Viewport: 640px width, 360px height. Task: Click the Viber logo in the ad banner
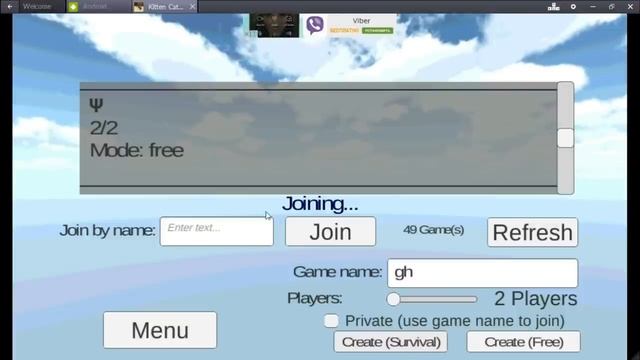coord(315,25)
